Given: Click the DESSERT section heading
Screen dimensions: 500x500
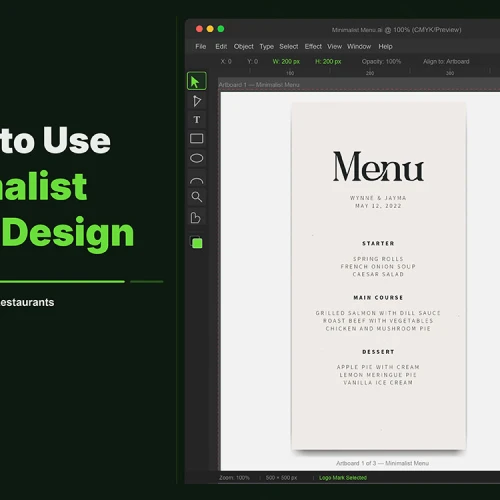Looking at the screenshot, I should (378, 352).
